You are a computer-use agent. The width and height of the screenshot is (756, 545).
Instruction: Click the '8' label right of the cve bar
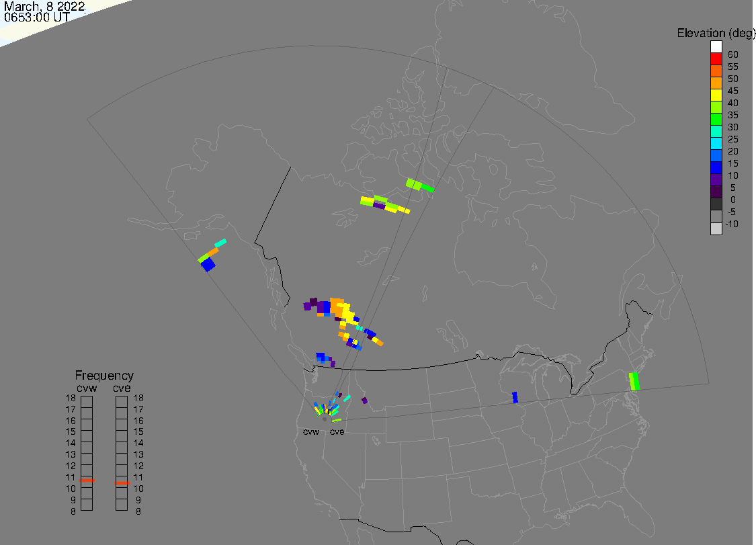[x=138, y=511]
